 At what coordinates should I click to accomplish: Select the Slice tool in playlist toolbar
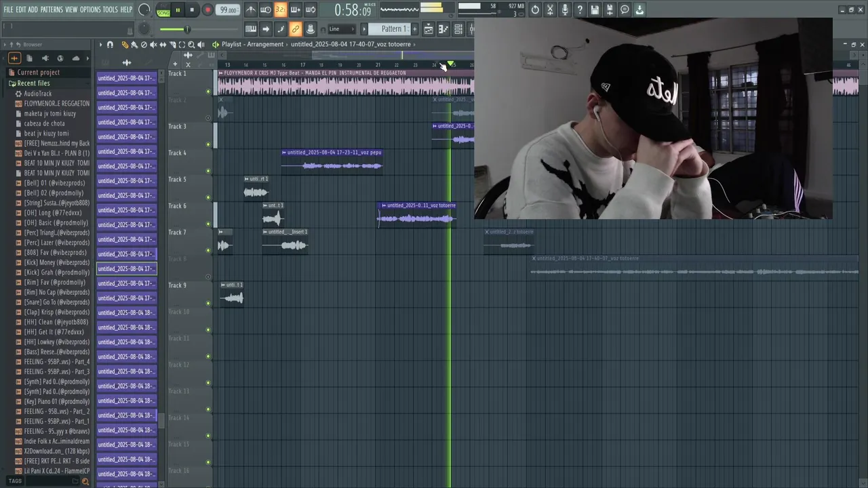pyautogui.click(x=172, y=45)
